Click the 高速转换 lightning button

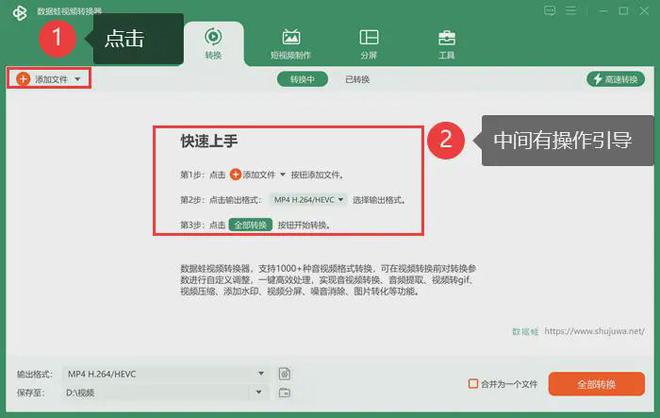[x=615, y=79]
